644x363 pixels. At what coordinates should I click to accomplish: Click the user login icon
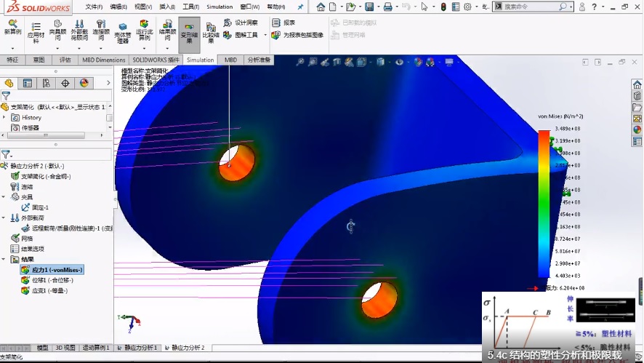582,7
